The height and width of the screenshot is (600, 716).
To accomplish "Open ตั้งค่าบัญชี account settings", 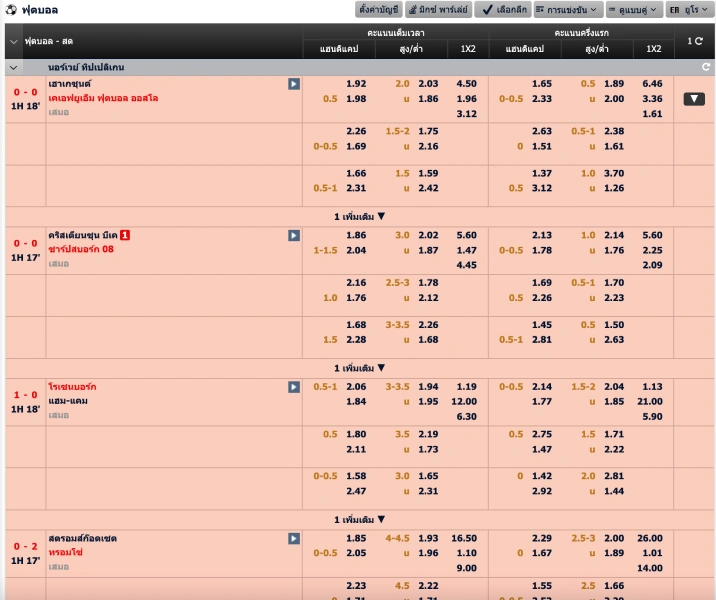I will tap(378, 10).
